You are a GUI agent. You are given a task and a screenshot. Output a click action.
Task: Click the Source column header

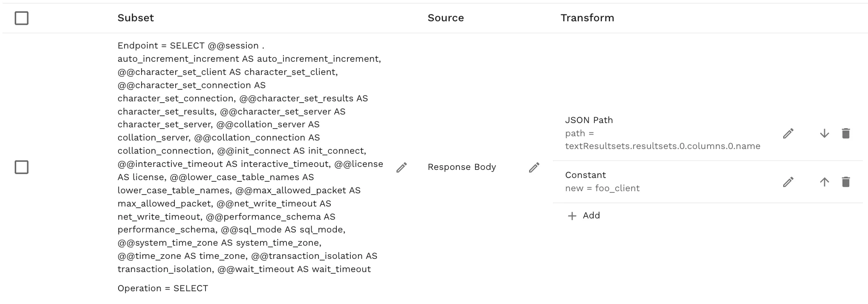tap(446, 18)
